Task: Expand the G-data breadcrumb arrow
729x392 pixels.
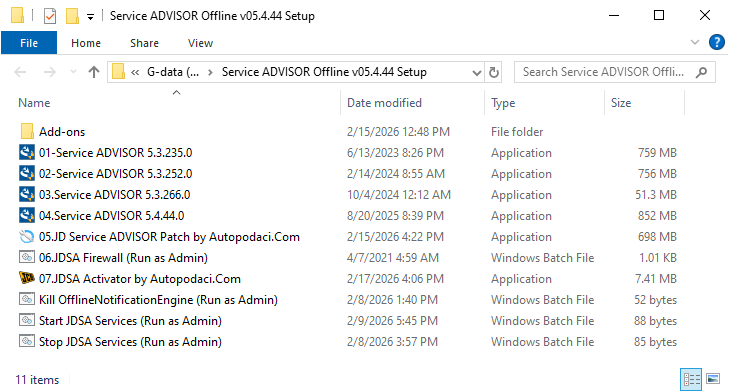Action: point(211,72)
